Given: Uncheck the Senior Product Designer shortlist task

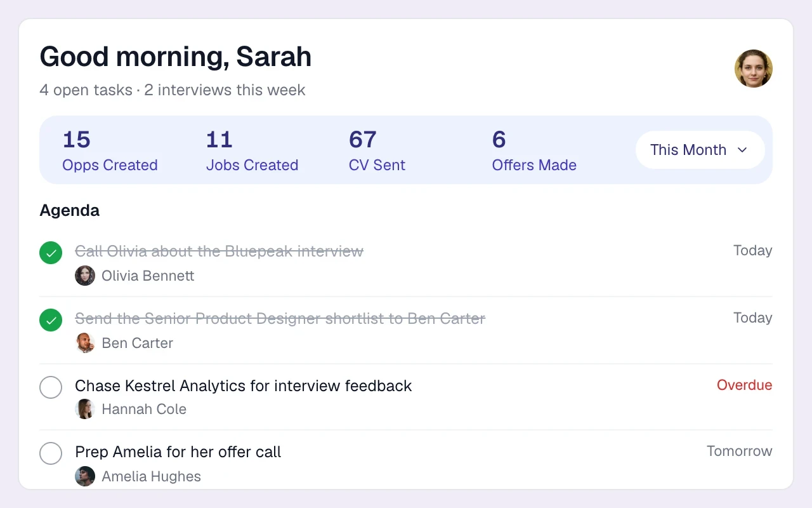Looking at the screenshot, I should [51, 320].
